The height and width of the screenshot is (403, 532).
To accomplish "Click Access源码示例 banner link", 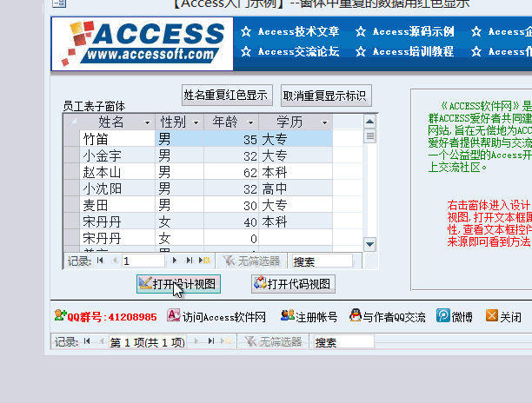I will 405,31.
